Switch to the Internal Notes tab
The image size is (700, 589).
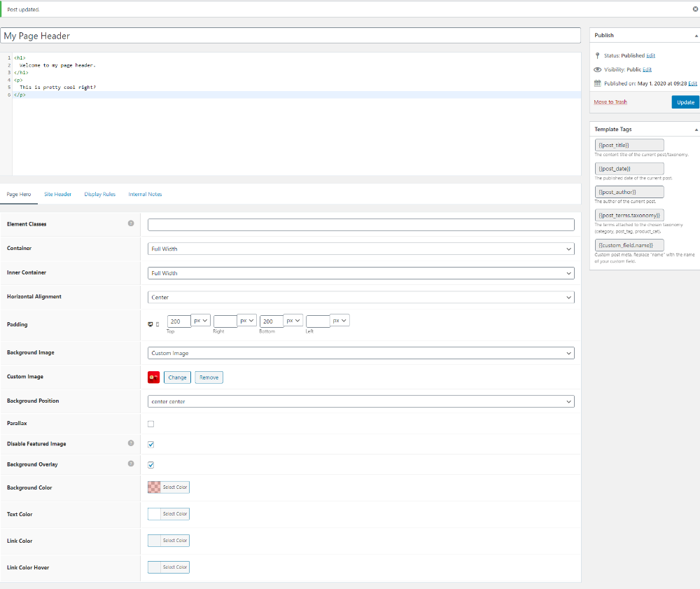coord(145,194)
